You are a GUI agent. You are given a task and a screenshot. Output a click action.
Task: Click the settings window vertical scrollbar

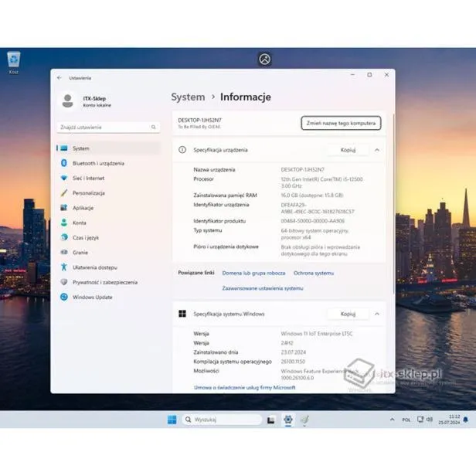[394, 204]
